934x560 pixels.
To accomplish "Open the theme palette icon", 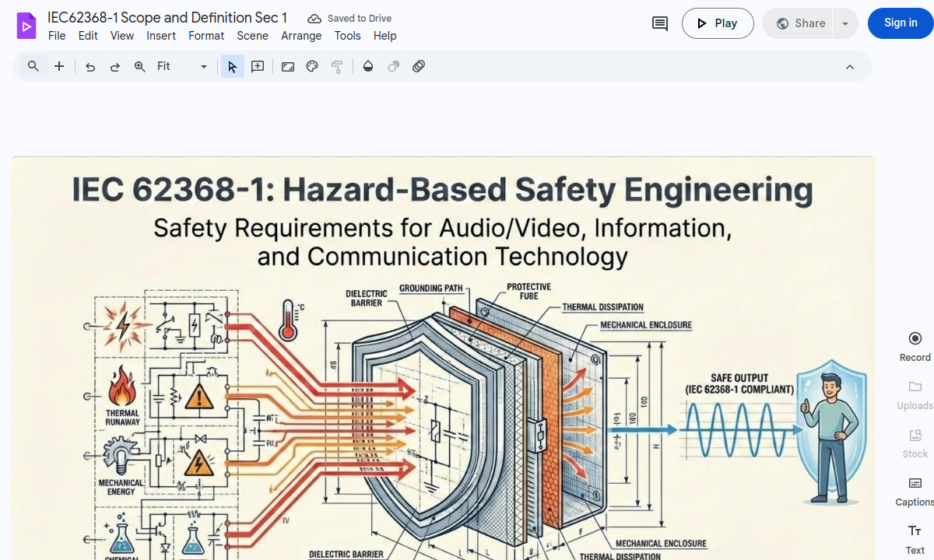I will [x=312, y=67].
